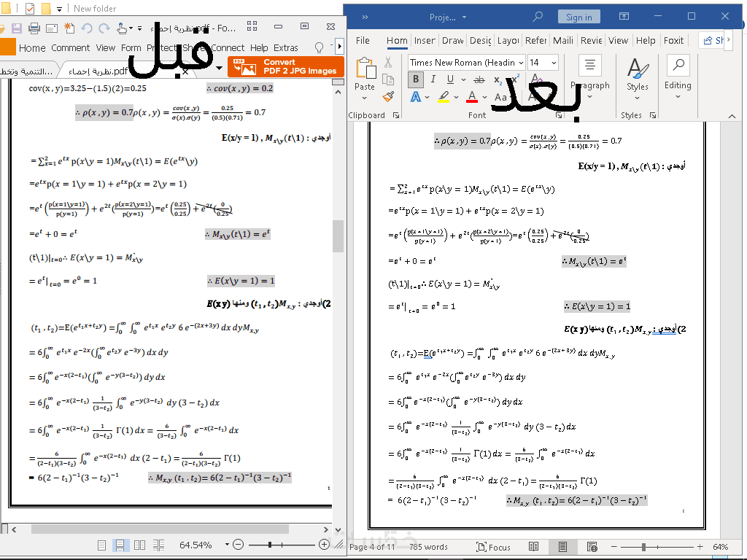Copy selection in Word
Viewport: 747px width, 560px height.
click(x=388, y=79)
